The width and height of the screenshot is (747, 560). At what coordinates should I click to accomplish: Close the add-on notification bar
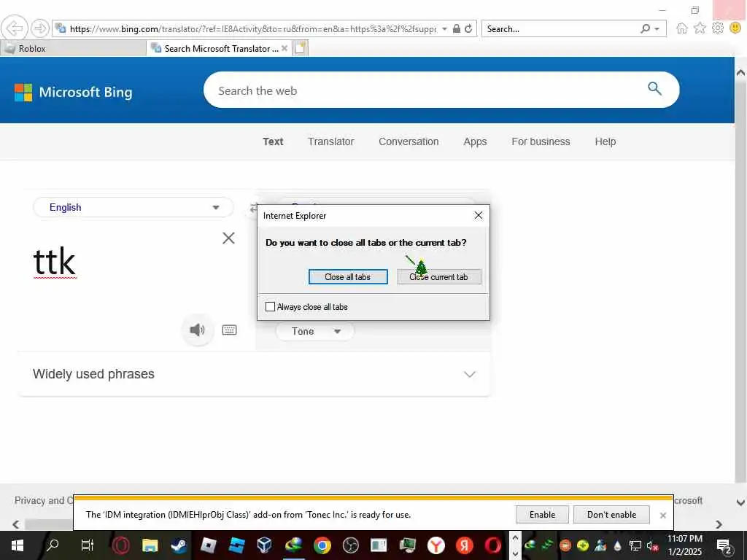click(x=662, y=516)
